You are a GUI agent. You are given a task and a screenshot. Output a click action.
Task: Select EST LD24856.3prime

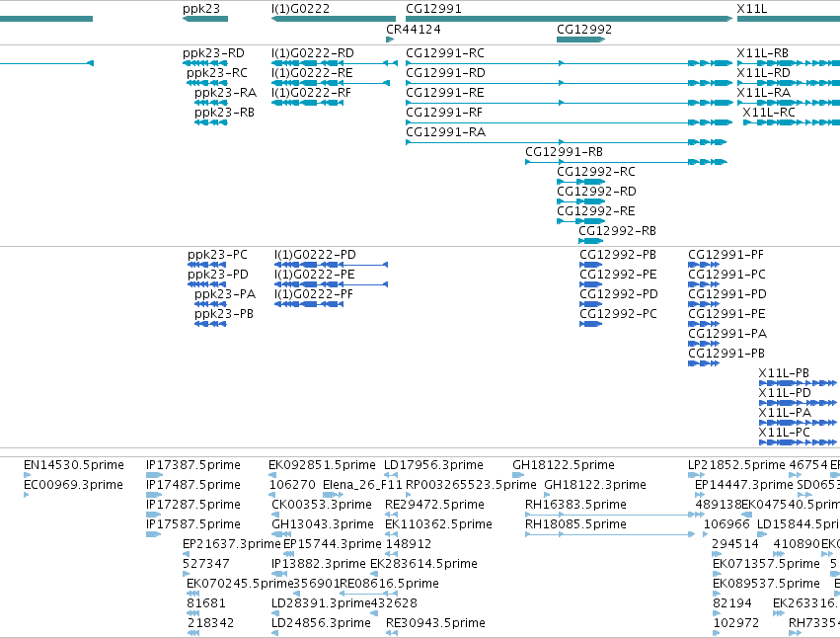tap(321, 624)
